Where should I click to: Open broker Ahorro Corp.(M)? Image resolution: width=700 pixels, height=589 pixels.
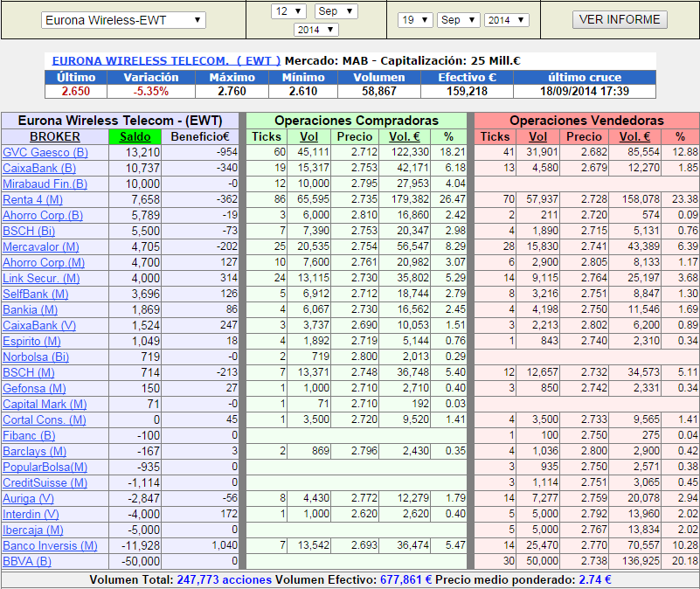point(44,262)
